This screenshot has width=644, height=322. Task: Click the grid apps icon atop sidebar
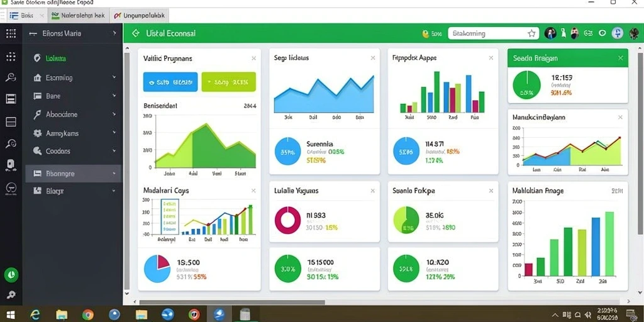pyautogui.click(x=11, y=34)
